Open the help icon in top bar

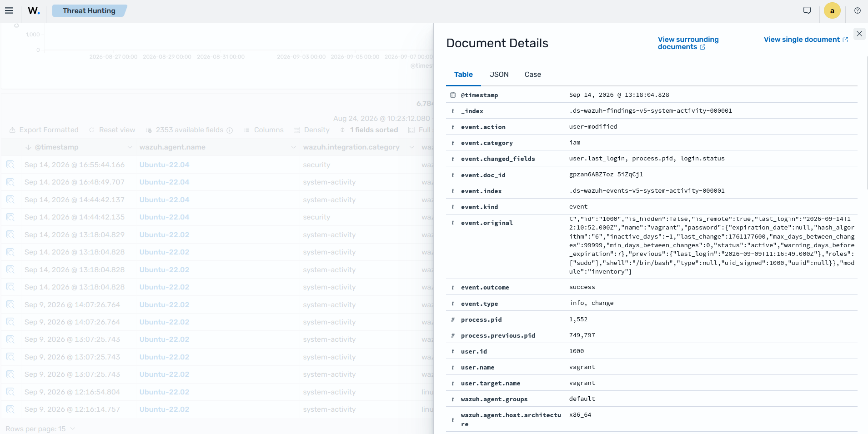pyautogui.click(x=858, y=10)
